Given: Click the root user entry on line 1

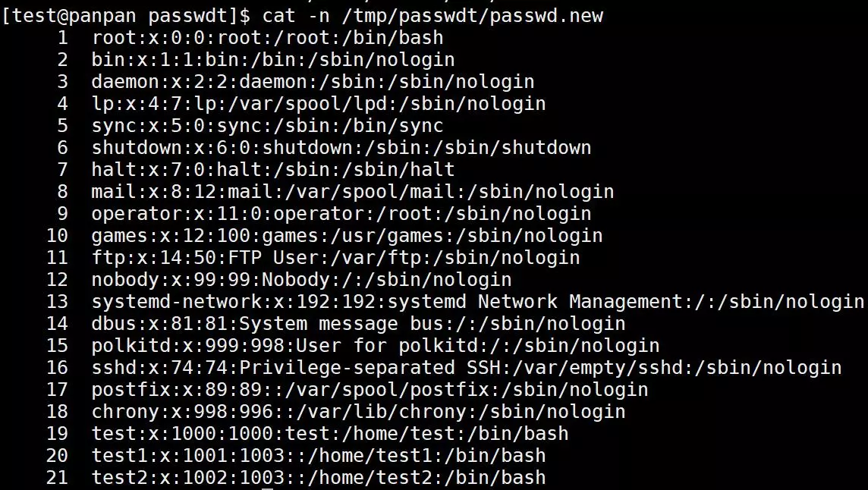Looking at the screenshot, I should (x=267, y=38).
